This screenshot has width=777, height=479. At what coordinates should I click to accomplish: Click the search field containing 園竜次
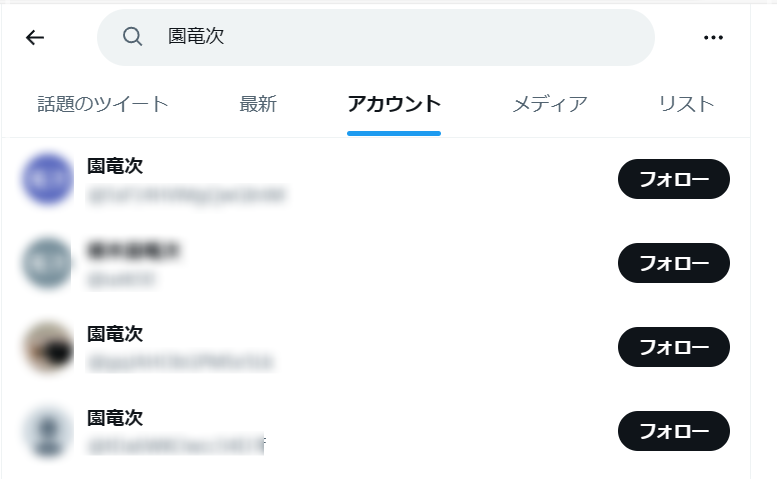tap(376, 37)
